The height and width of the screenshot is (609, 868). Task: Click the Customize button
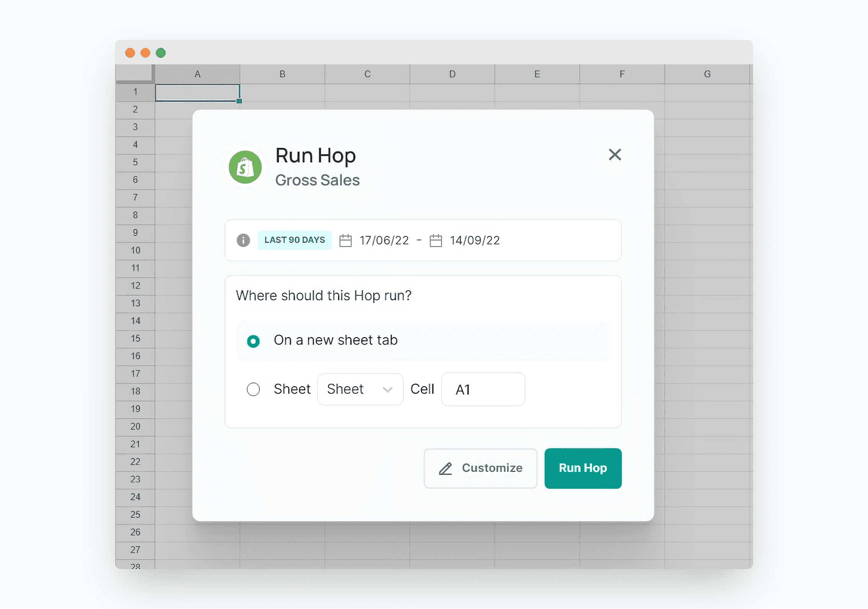coord(480,468)
